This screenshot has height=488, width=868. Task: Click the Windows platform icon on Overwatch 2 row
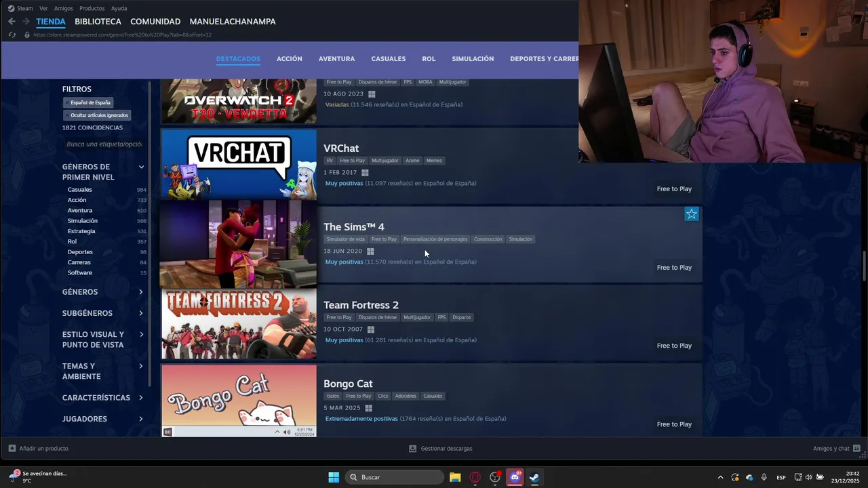coord(372,94)
